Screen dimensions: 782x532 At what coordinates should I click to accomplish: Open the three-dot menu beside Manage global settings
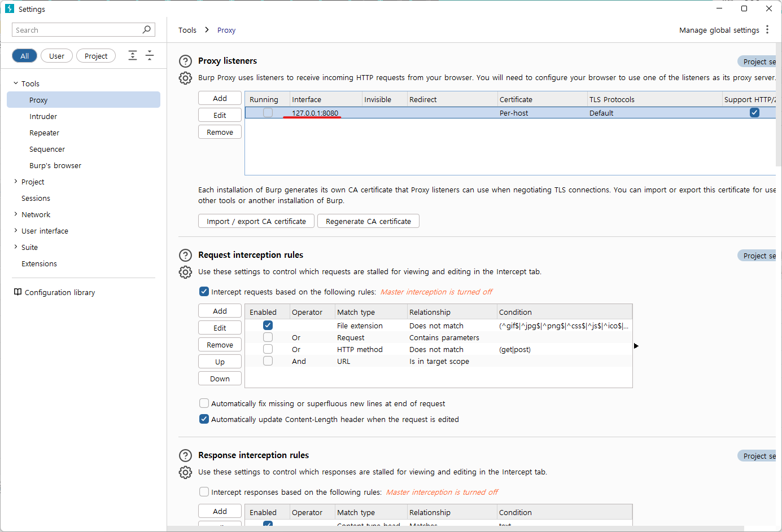point(767,29)
